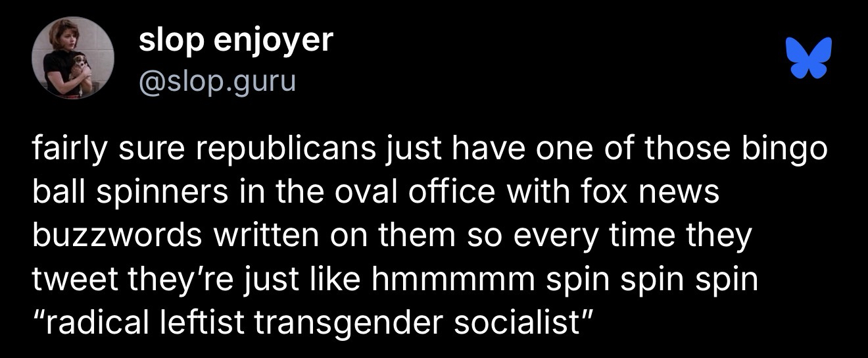
Task: Open the @slop.guru handle link
Action: 217,82
